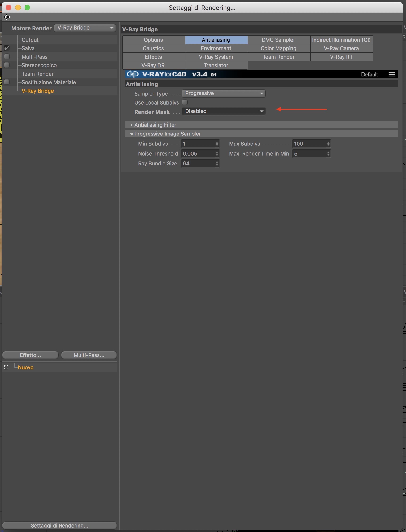Viewport: 406px width, 532px height.
Task: Select Team Render in the settings tree
Action: pyautogui.click(x=37, y=74)
